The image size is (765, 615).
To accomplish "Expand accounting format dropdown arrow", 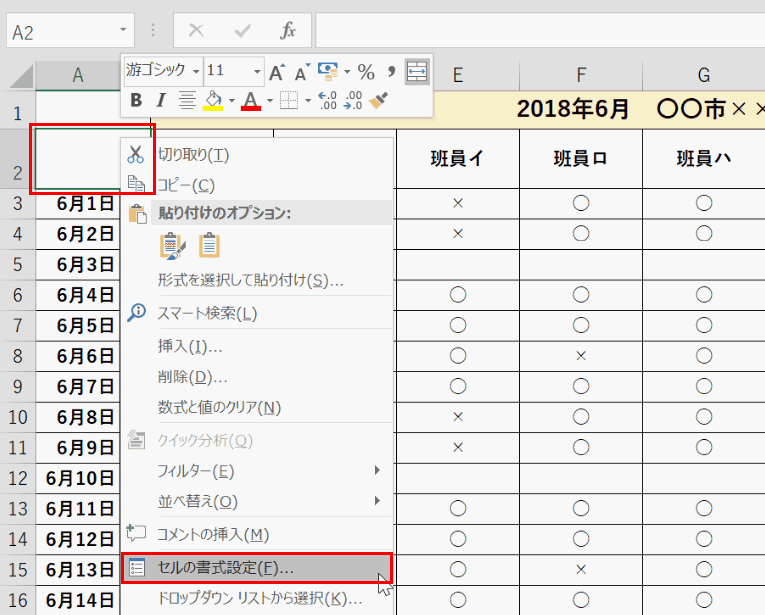I will point(347,72).
